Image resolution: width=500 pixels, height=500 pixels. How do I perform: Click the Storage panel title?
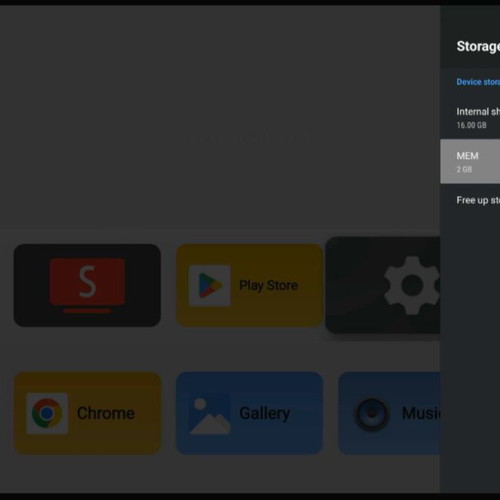pos(478,46)
